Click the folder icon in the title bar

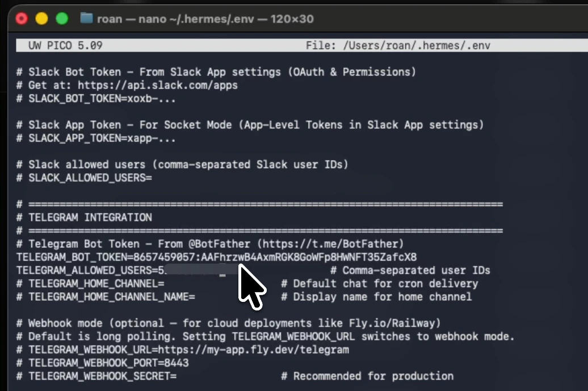[x=87, y=18]
